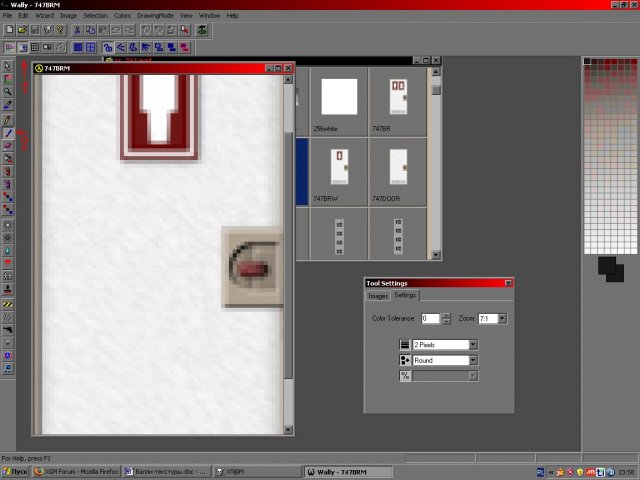The width and height of the screenshot is (640, 480).
Task: Click the system tray clock
Action: click(626, 472)
